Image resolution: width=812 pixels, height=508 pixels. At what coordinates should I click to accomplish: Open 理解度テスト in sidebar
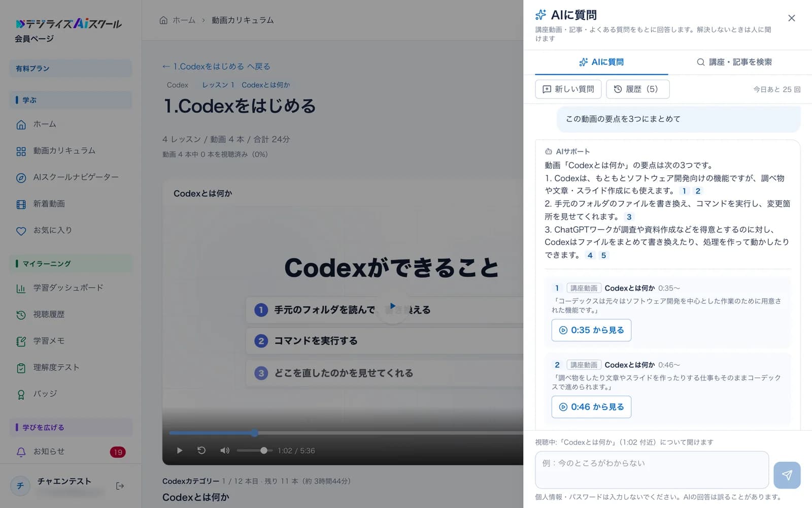[x=71, y=367]
